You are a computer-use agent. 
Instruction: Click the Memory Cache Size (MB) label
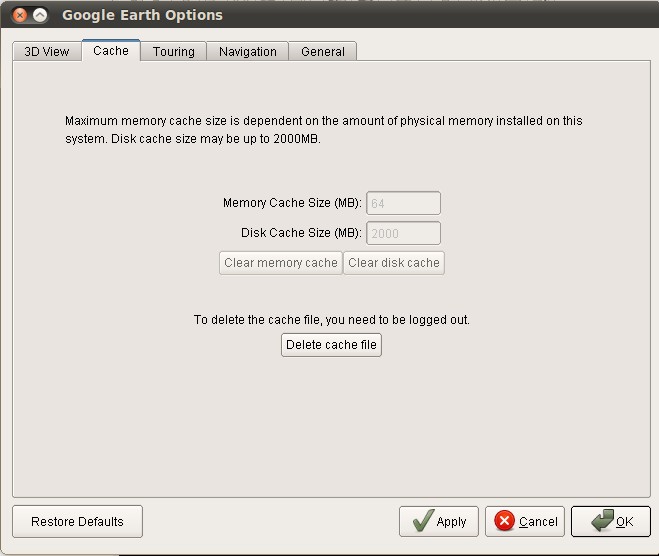[292, 203]
